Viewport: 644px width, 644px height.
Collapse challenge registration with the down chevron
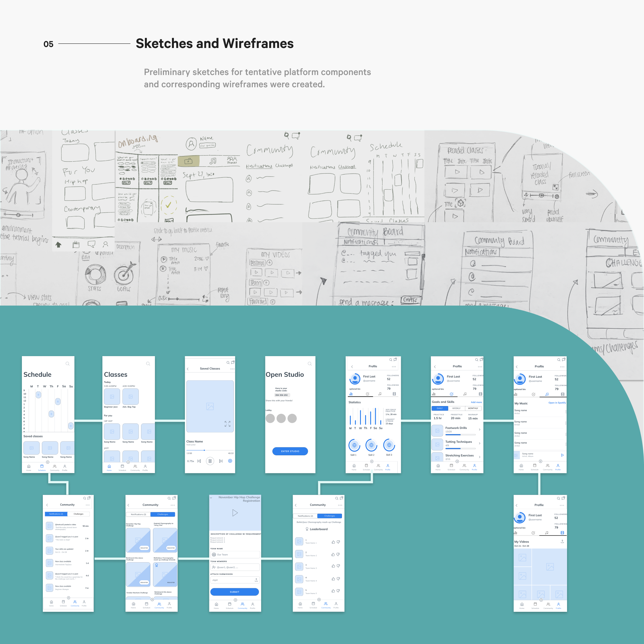(211, 498)
